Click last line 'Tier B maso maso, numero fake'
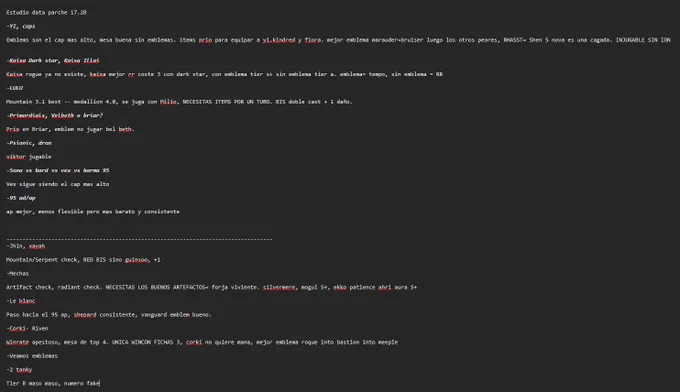The image size is (680, 392). (x=53, y=383)
